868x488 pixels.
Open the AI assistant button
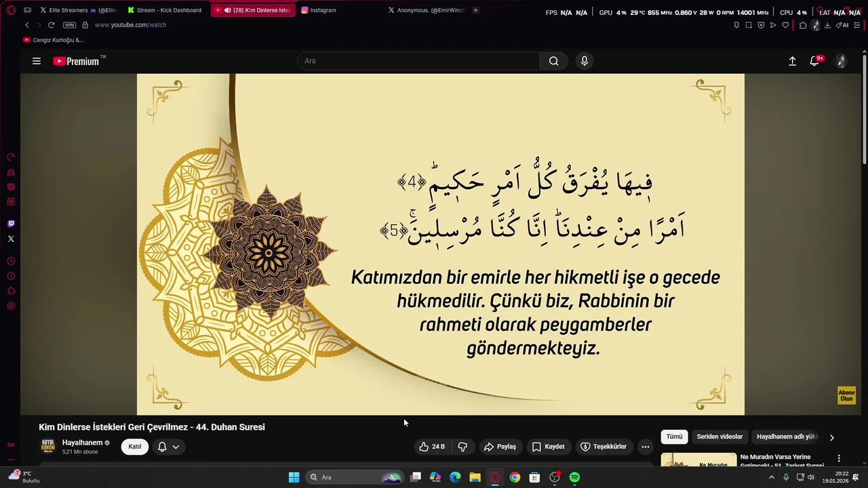click(842, 25)
